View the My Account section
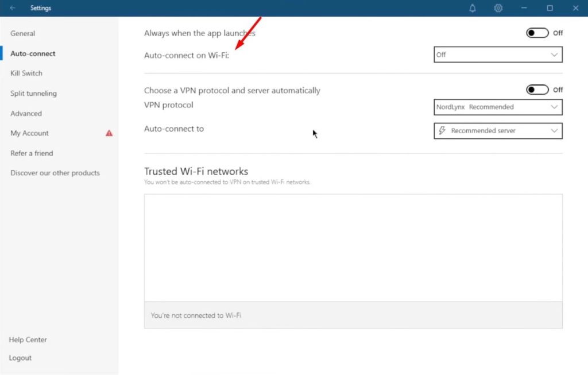Screen dimensions: 588x375 click(29, 133)
